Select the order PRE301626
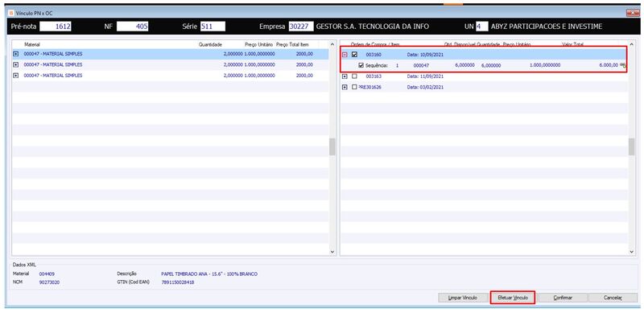This screenshot has width=644, height=313. pos(369,87)
